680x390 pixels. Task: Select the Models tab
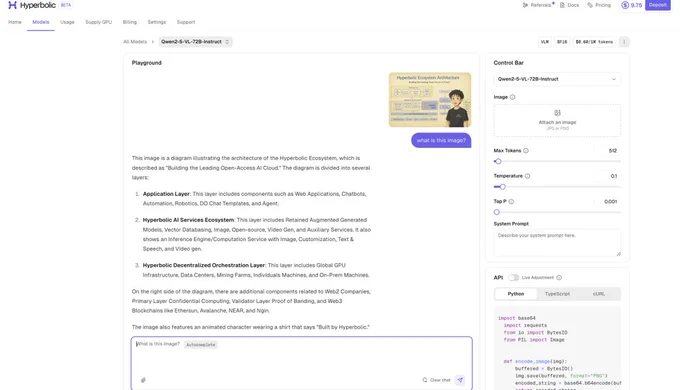point(41,22)
